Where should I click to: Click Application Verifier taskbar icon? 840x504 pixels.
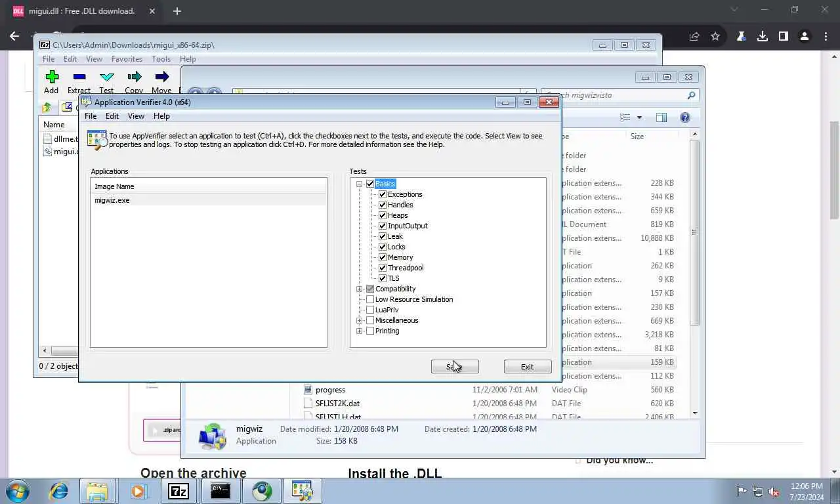click(x=303, y=491)
